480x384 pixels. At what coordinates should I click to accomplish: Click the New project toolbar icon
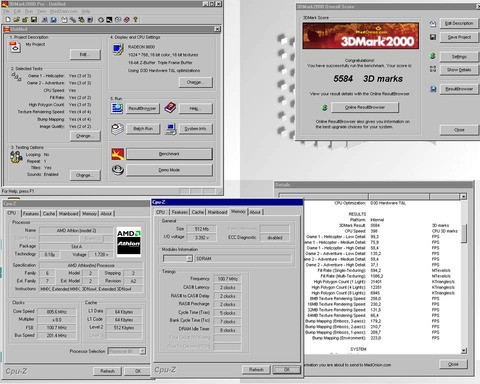[x=8, y=20]
